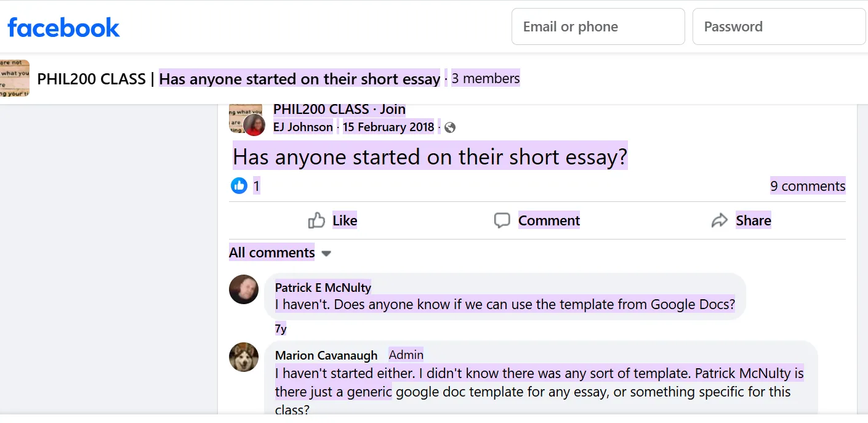Click the PHIL200 group thumbnail in header

click(x=15, y=78)
